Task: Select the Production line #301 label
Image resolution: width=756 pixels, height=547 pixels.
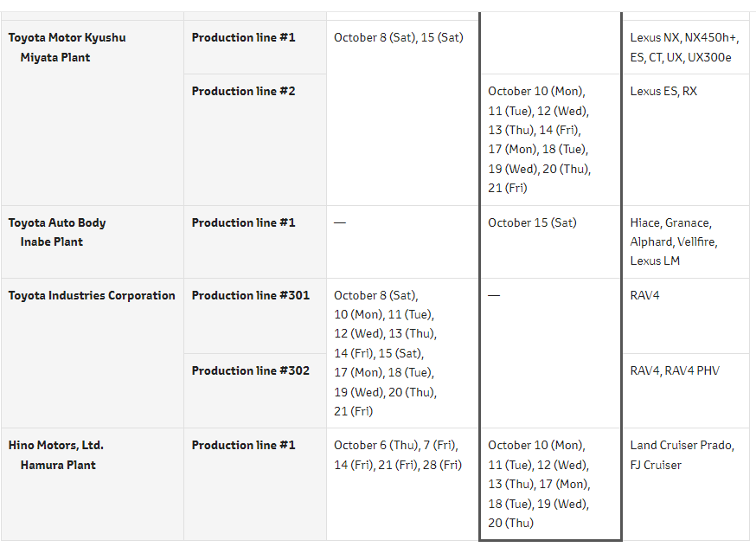Action: (x=250, y=295)
